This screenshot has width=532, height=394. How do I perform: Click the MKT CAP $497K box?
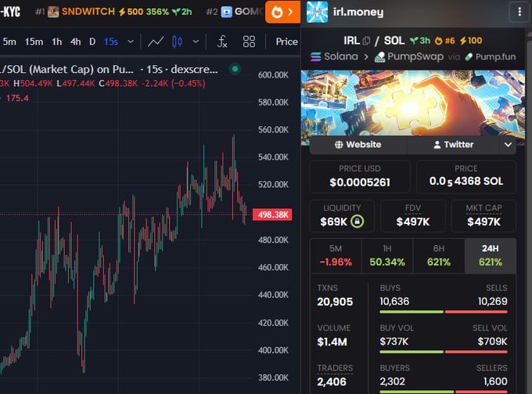483,216
